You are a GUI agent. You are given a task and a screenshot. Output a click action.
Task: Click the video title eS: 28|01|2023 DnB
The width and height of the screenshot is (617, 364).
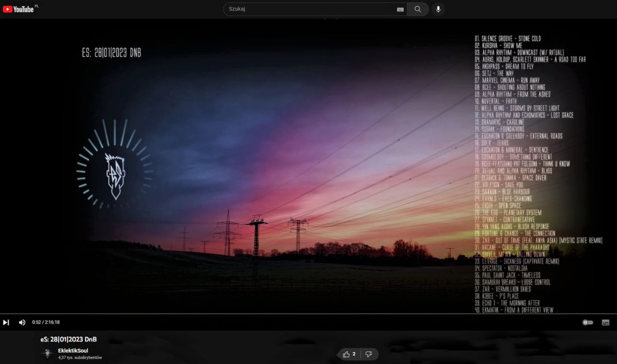point(68,339)
